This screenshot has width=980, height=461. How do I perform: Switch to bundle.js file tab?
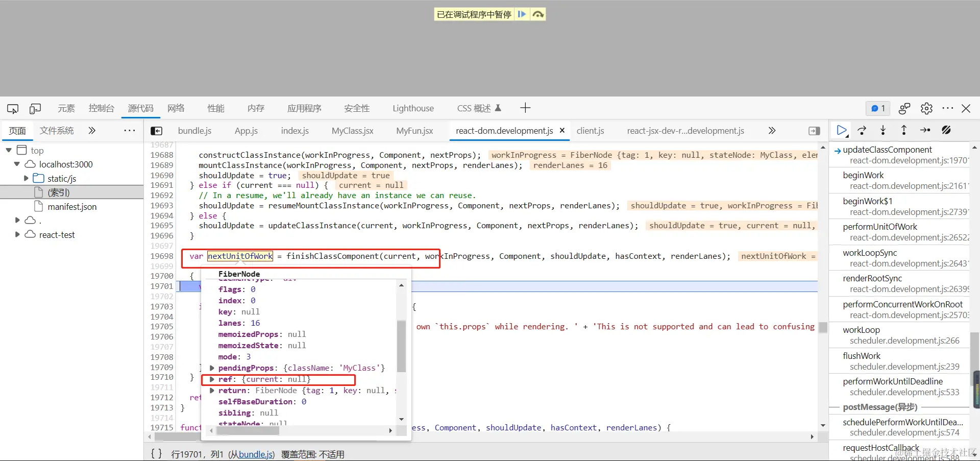coord(194,131)
